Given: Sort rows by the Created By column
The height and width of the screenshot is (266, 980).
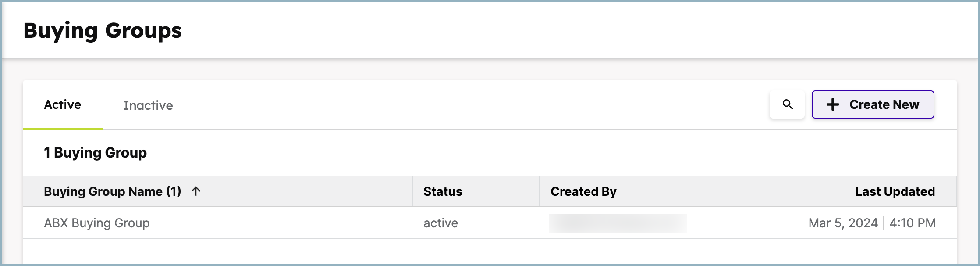Looking at the screenshot, I should pos(583,191).
